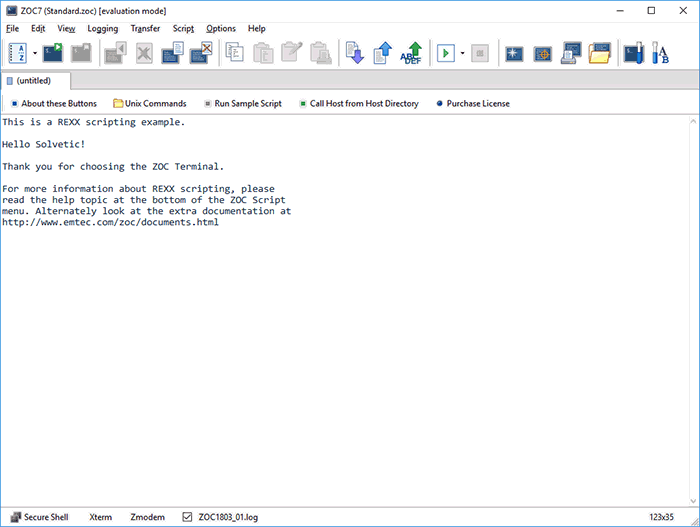
Task: Click the Purchase License button
Action: (473, 104)
